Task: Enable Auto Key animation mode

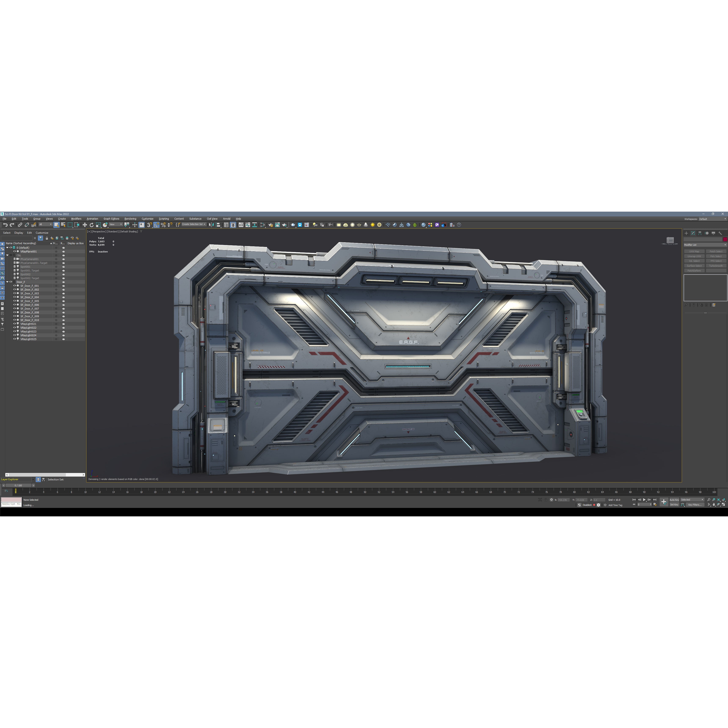Action: [x=674, y=500]
